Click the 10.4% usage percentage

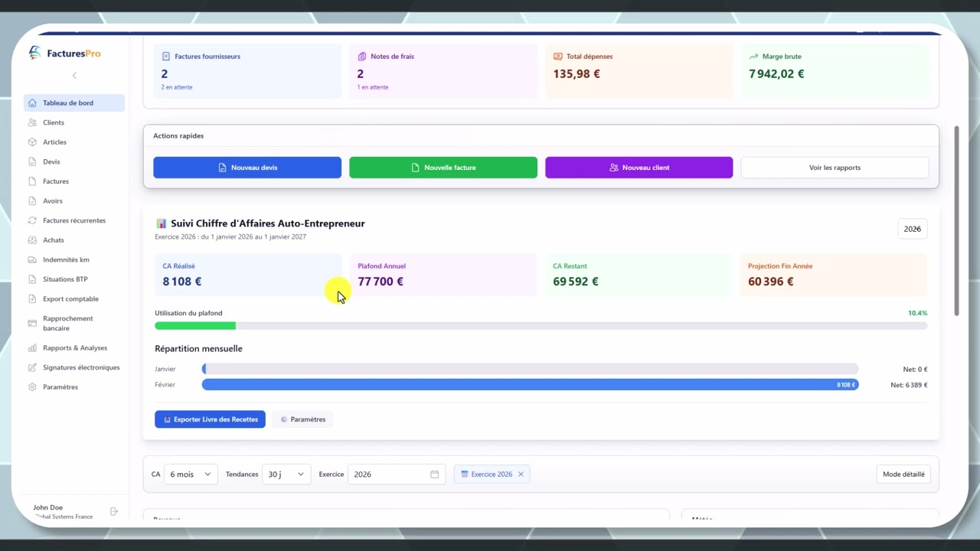tap(917, 313)
